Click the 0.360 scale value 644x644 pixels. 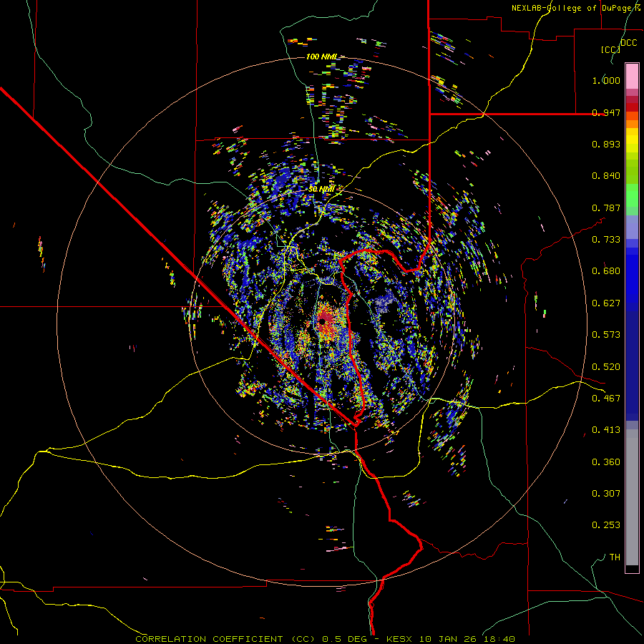tap(606, 462)
